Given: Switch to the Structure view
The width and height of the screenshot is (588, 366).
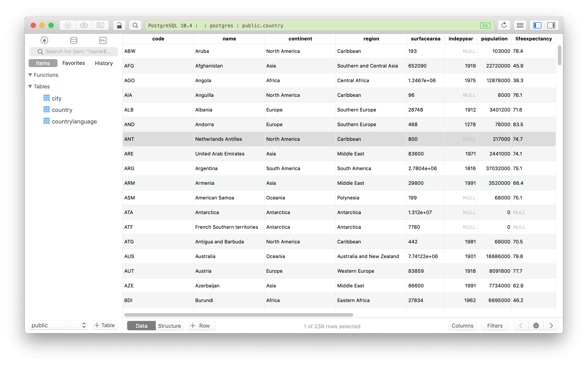Looking at the screenshot, I should click(170, 326).
